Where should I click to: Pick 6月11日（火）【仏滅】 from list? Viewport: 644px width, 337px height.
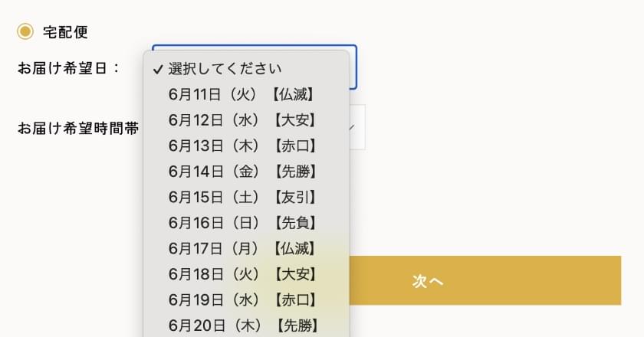click(242, 95)
